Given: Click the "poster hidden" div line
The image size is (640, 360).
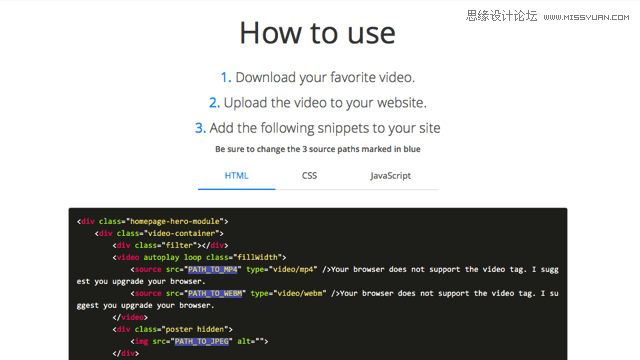Looking at the screenshot, I should pyautogui.click(x=172, y=329).
